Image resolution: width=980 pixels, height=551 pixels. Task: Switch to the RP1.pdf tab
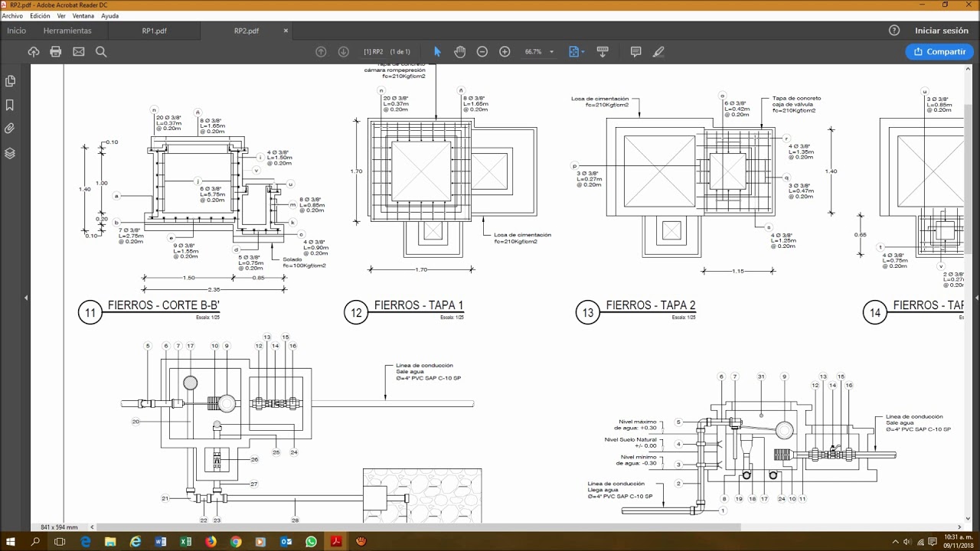[154, 31]
